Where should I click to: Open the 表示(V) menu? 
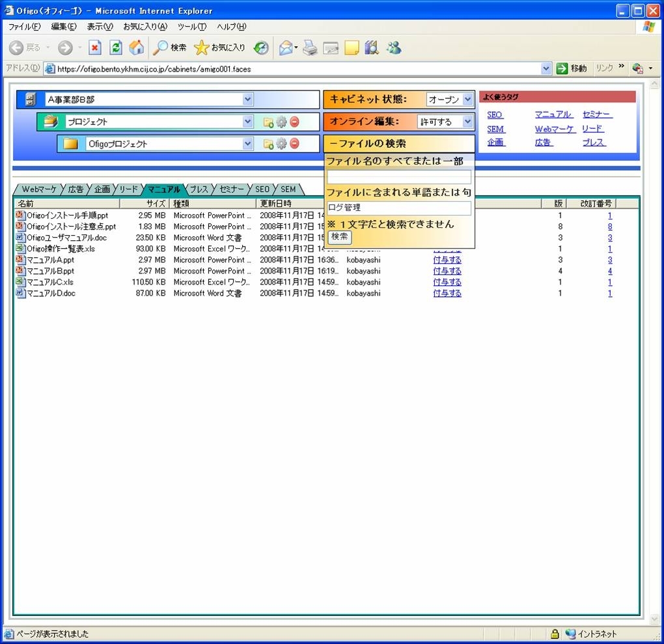click(100, 27)
